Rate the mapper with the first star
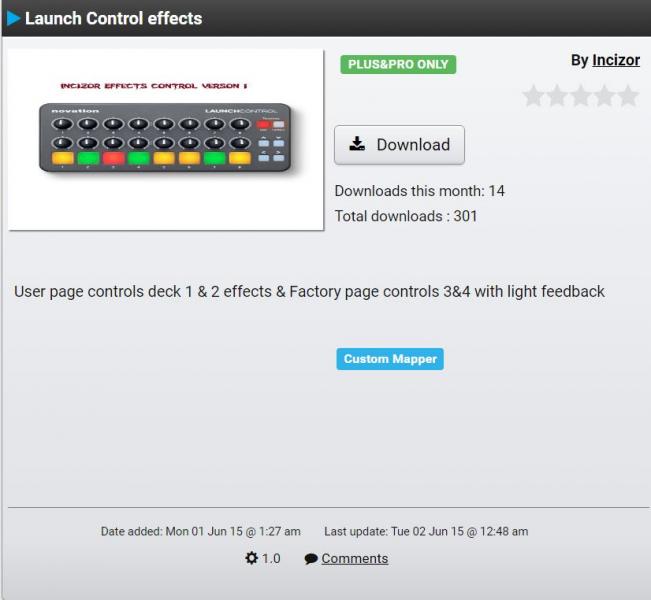Viewport: 651px width, 600px height. click(x=534, y=96)
